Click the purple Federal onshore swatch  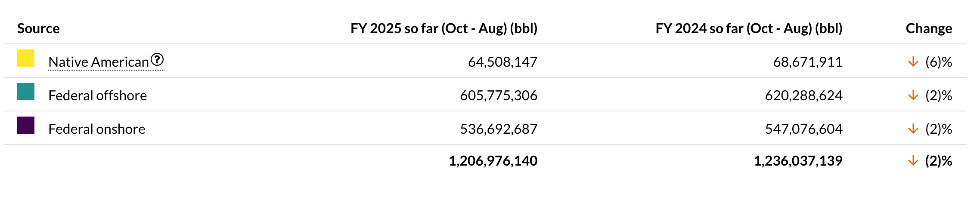26,125
